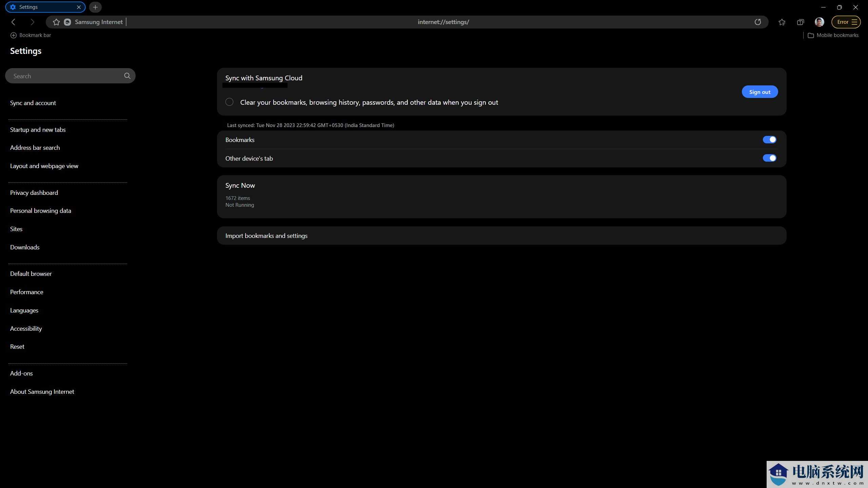This screenshot has width=868, height=488.
Task: Open Accessibility settings
Action: [26, 329]
